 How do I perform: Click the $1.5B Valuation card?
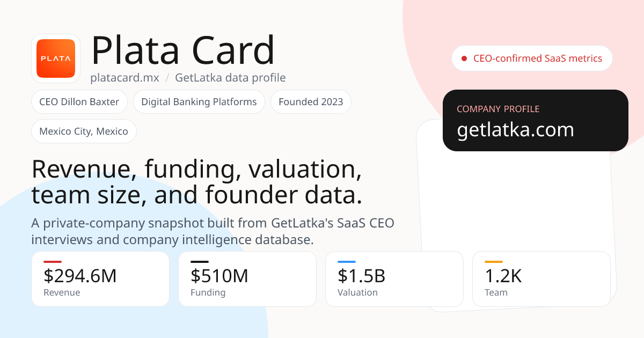point(394,279)
